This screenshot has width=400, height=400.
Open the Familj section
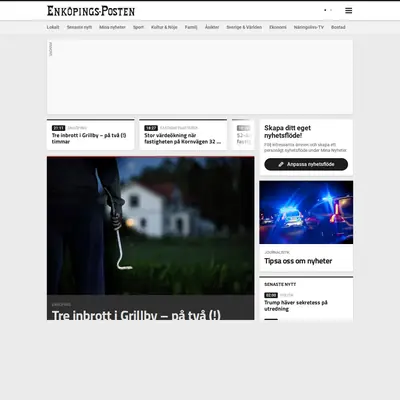(191, 27)
